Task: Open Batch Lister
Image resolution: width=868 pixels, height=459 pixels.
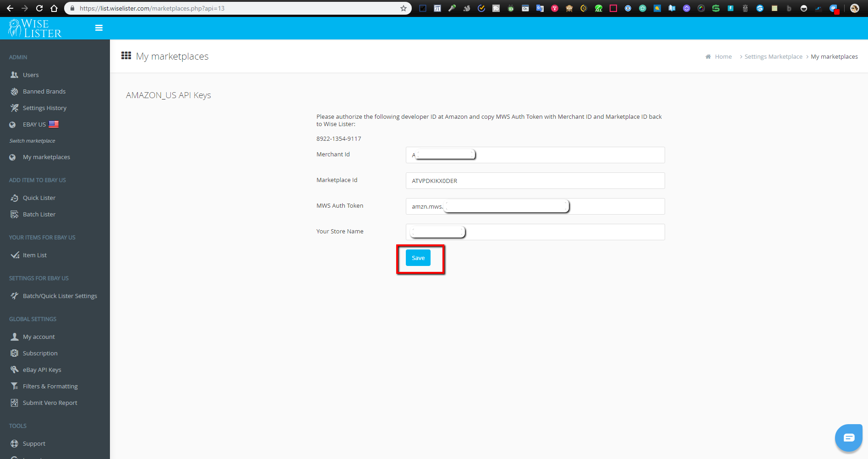Action: [x=39, y=214]
